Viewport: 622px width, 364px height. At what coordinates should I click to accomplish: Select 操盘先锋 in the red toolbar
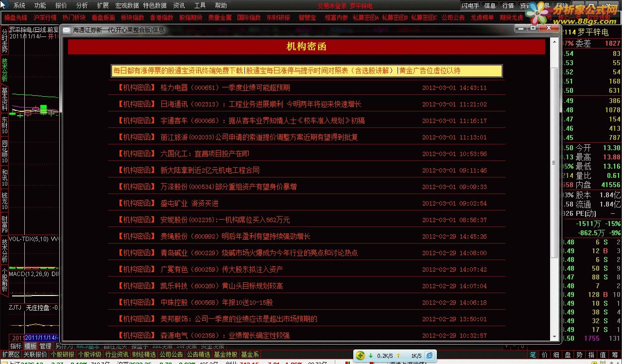(16, 17)
